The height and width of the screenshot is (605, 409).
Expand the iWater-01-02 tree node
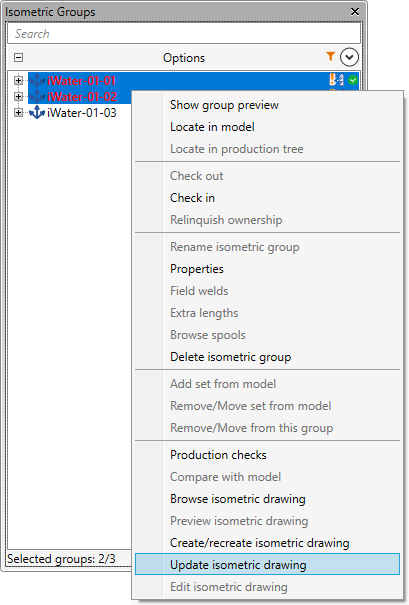[x=18, y=96]
